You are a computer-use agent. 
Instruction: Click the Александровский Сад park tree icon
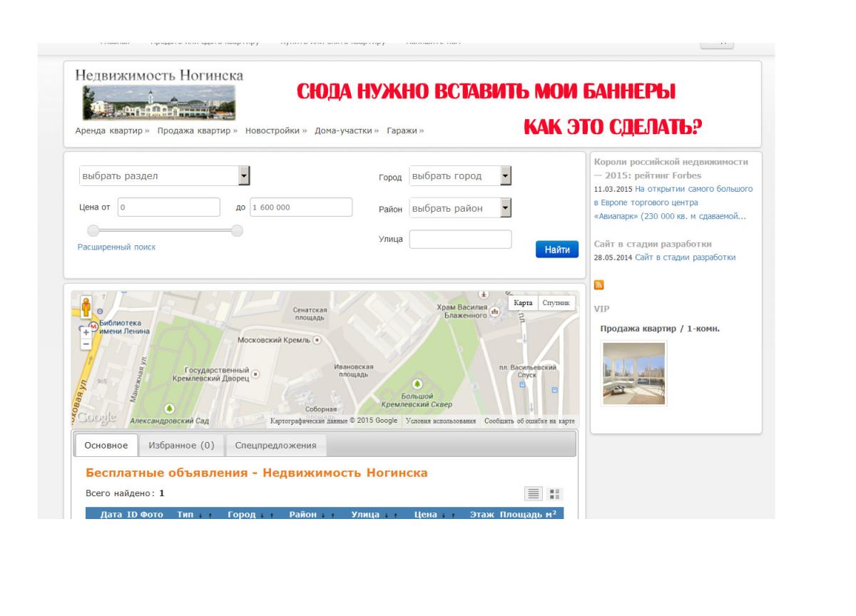(x=169, y=409)
